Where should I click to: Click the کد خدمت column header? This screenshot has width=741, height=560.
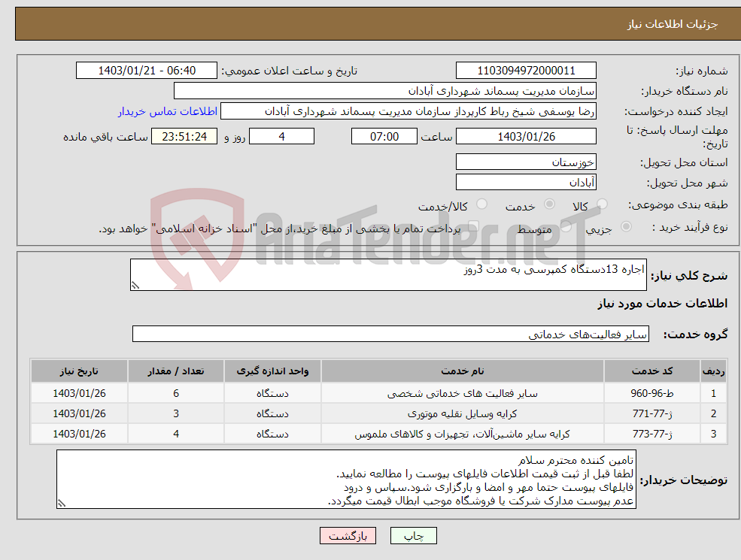652,371
